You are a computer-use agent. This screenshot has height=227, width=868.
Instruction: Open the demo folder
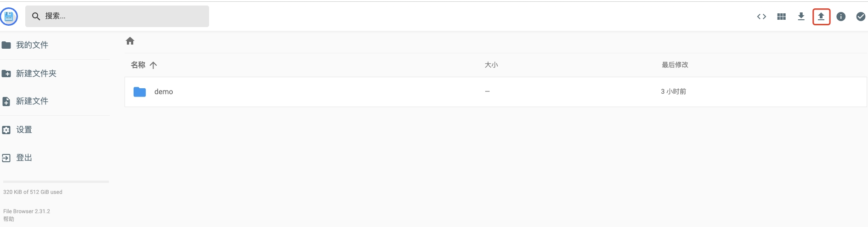[x=164, y=92]
